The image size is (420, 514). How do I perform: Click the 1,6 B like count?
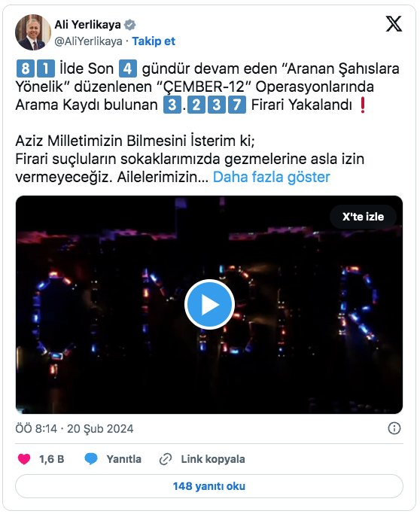tap(51, 459)
